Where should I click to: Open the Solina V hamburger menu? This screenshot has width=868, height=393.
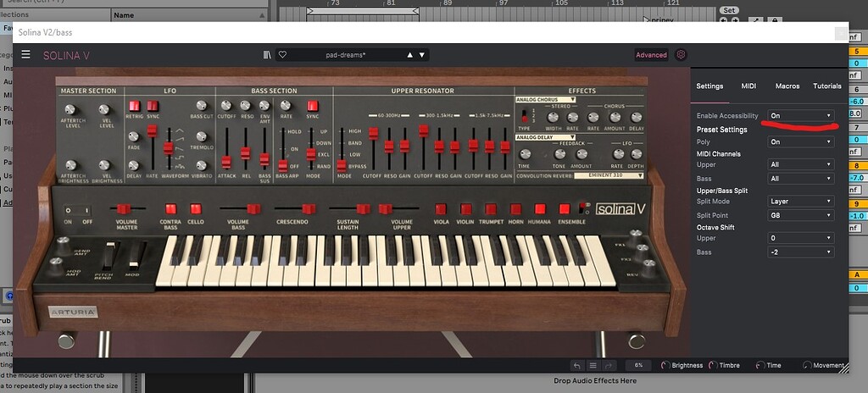(25, 54)
